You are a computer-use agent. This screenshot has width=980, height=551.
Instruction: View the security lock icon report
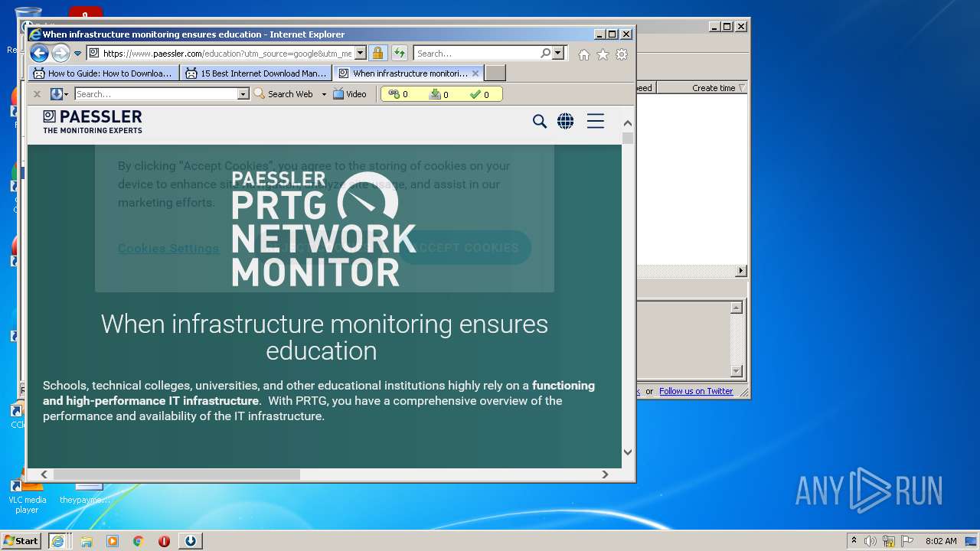[377, 54]
